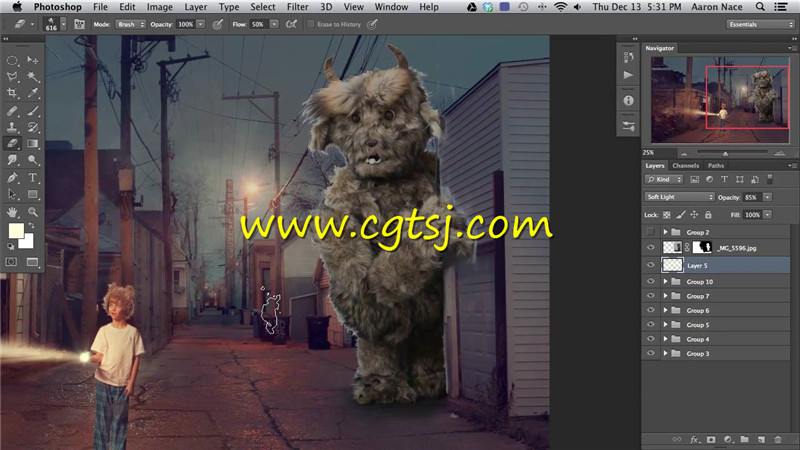Open the Layer menu
The image size is (800, 450).
pyautogui.click(x=196, y=7)
